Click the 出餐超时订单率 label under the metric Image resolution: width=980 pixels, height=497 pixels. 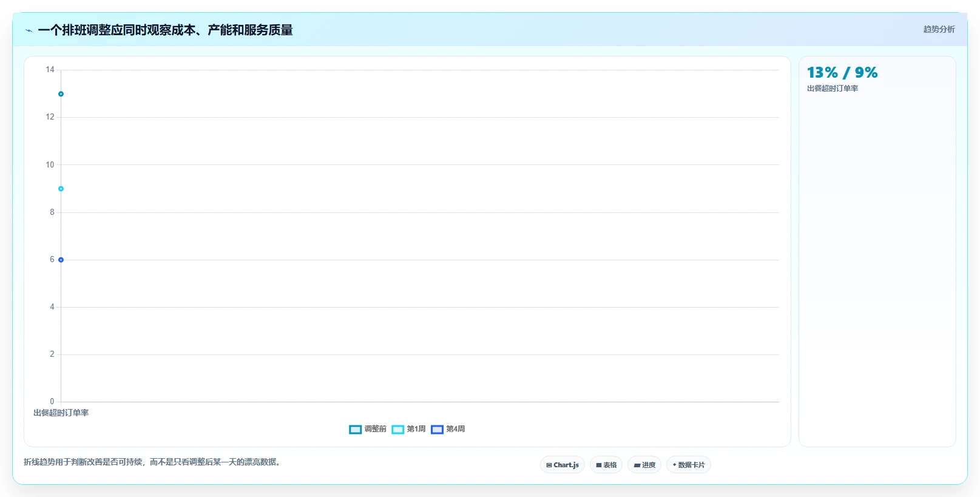pyautogui.click(x=833, y=89)
